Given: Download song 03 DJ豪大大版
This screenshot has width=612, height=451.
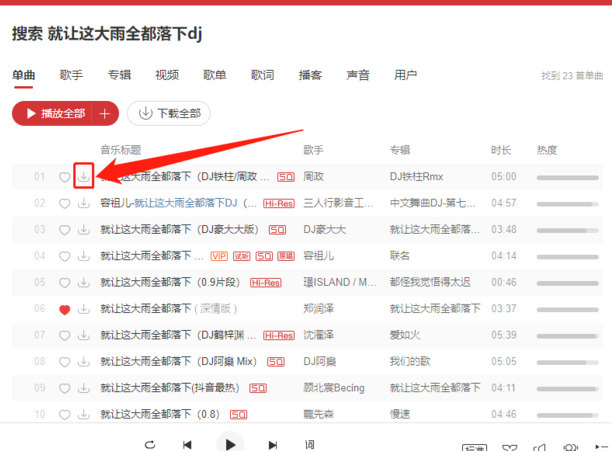Looking at the screenshot, I should 84,229.
